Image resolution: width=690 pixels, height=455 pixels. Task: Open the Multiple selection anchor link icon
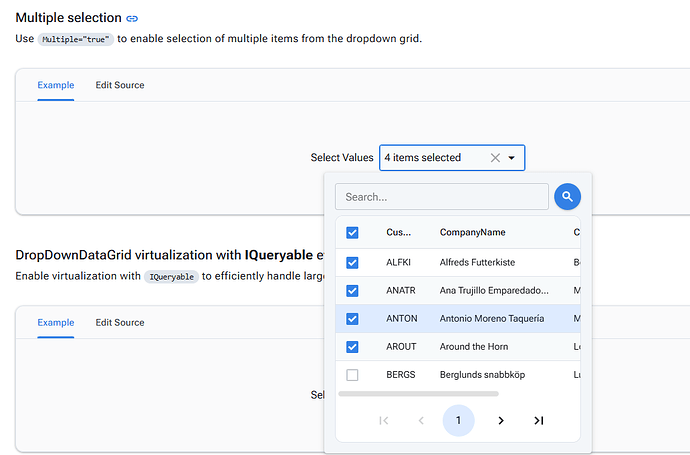(132, 19)
